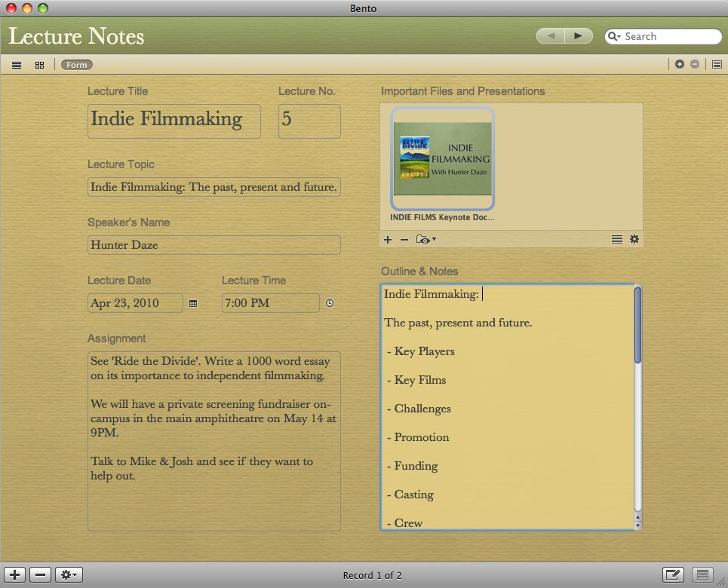Toggle the fields pane at bottom right
The image size is (728, 588).
click(x=702, y=575)
